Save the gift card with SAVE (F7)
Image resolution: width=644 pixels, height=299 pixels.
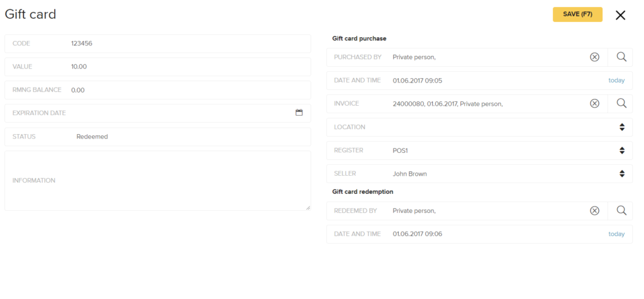coord(577,14)
